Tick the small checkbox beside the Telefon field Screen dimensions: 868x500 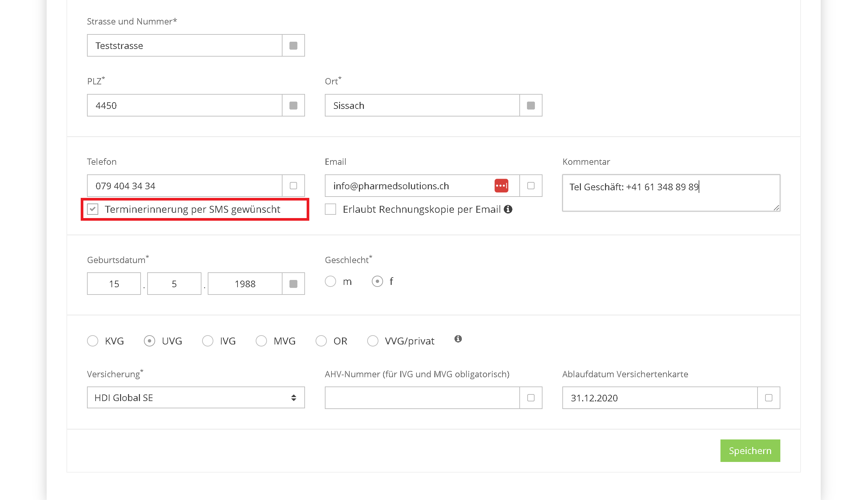click(293, 185)
